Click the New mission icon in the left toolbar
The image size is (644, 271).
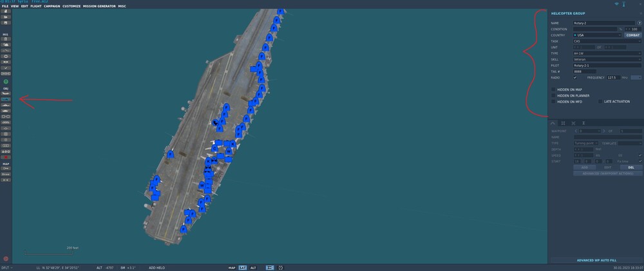point(6,11)
